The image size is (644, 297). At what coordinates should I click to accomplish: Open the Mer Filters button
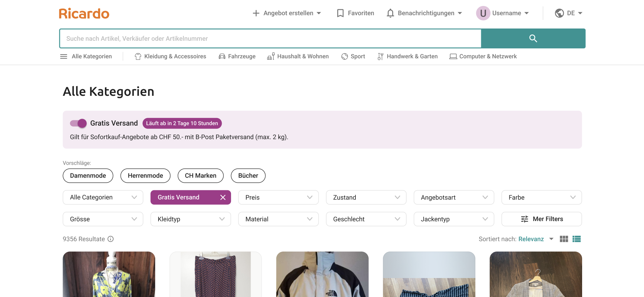541,219
